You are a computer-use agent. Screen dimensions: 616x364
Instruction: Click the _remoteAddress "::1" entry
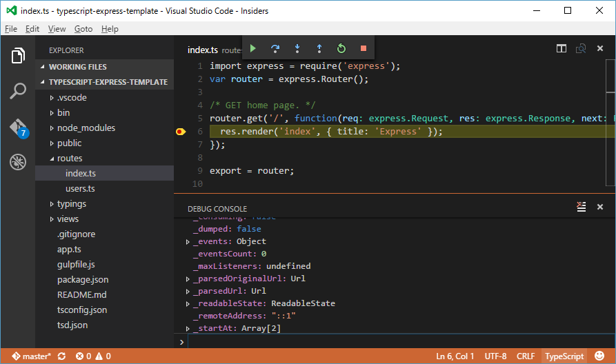tap(244, 316)
